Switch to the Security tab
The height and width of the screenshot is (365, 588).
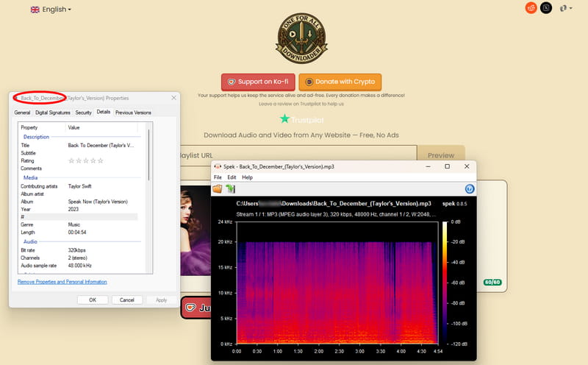pos(83,113)
